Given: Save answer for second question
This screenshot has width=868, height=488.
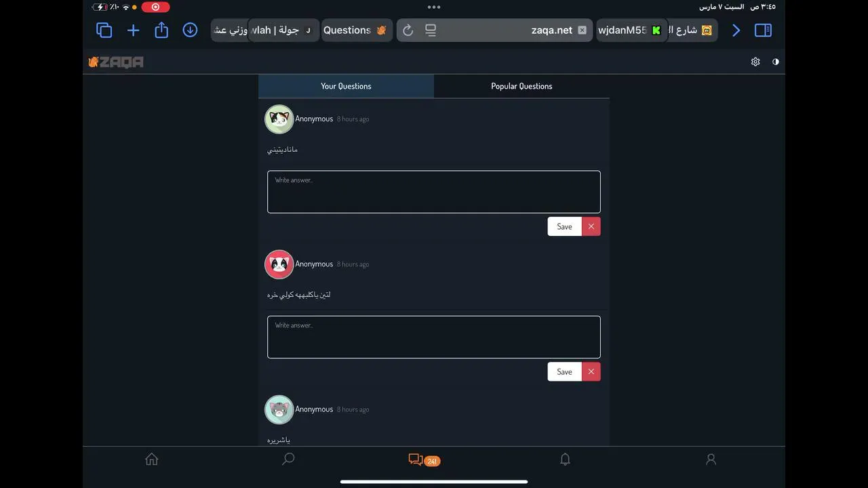Looking at the screenshot, I should pos(564,371).
